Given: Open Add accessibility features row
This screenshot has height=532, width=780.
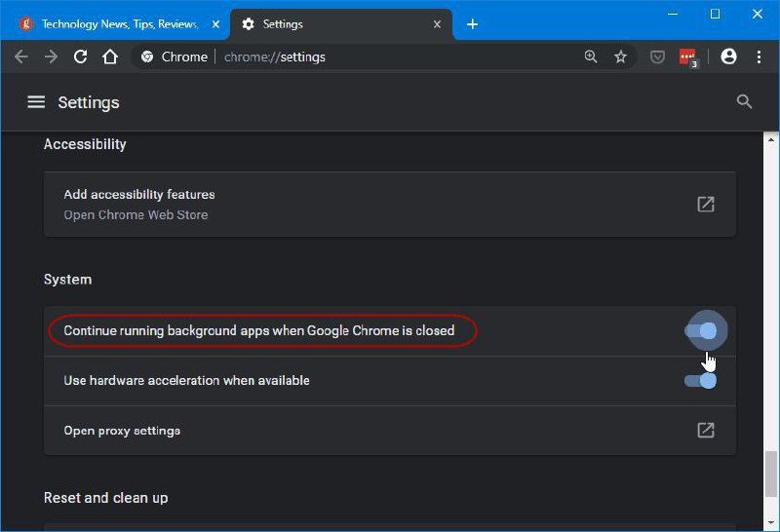Looking at the screenshot, I should [x=389, y=205].
